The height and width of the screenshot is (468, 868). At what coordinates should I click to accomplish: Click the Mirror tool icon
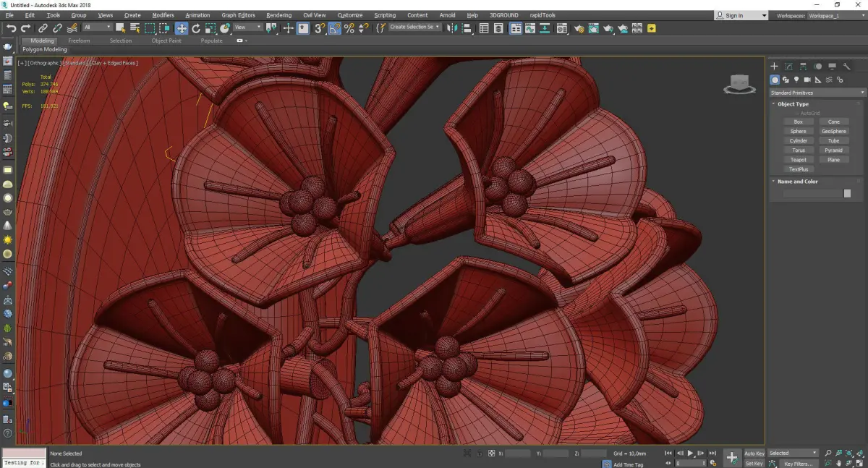point(451,28)
